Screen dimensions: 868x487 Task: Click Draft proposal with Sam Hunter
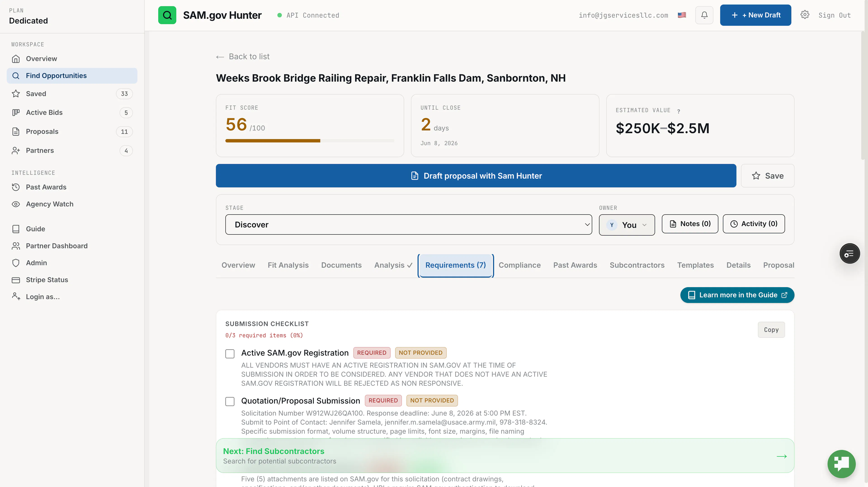(x=476, y=176)
